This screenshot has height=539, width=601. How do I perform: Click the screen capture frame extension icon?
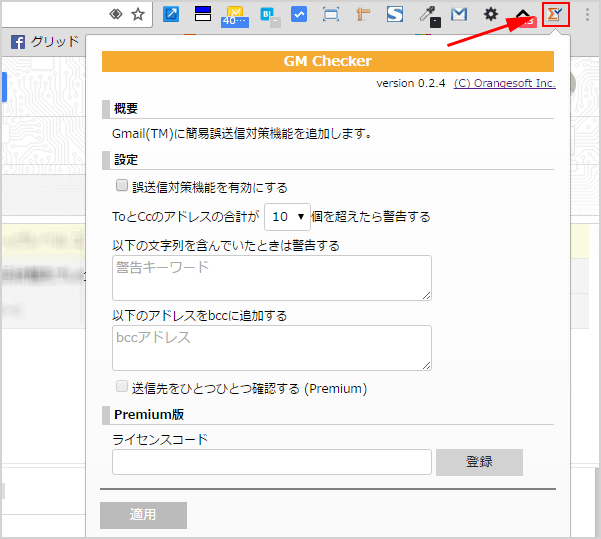click(331, 15)
